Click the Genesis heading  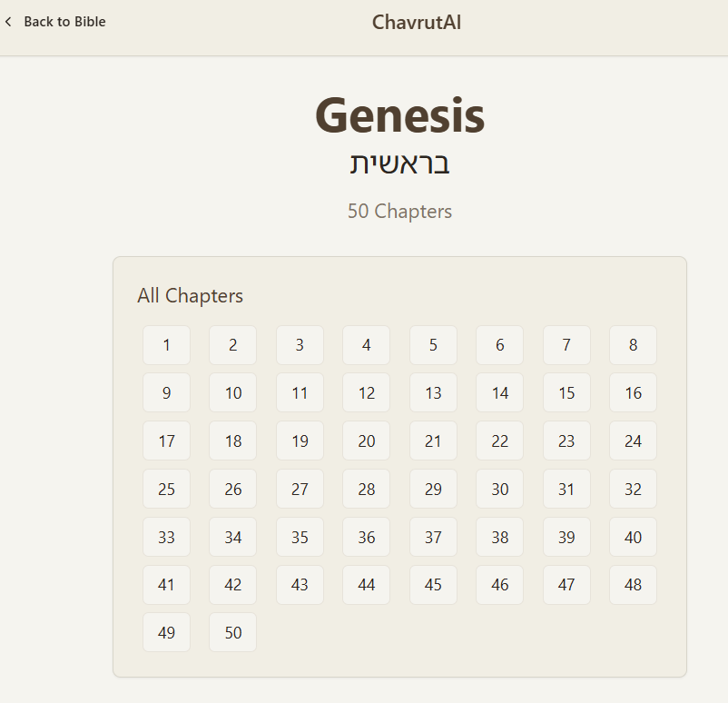click(399, 115)
